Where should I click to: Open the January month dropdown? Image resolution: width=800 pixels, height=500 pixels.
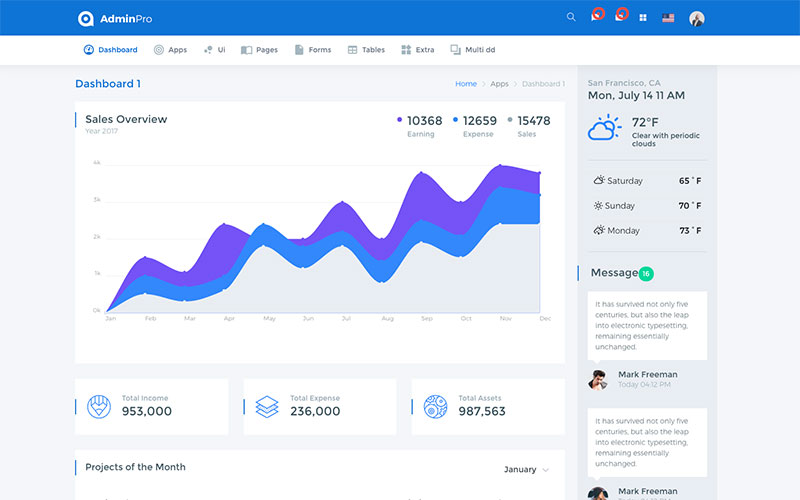point(526,469)
